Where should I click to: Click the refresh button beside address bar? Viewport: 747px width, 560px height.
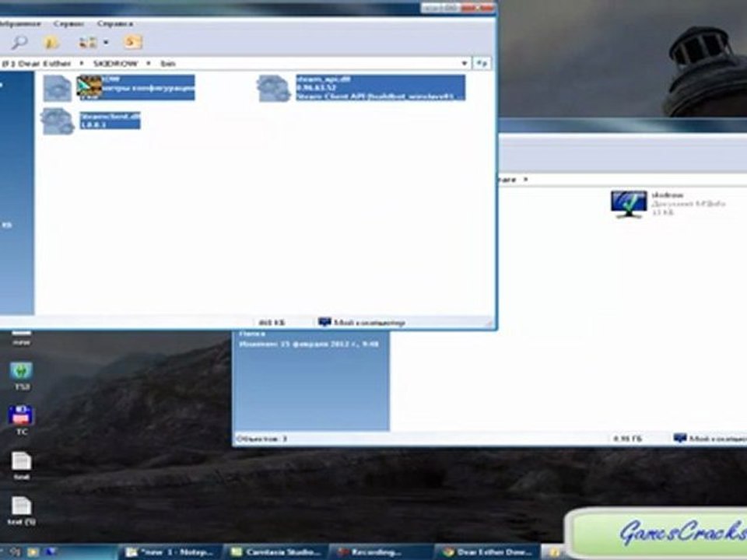[482, 63]
